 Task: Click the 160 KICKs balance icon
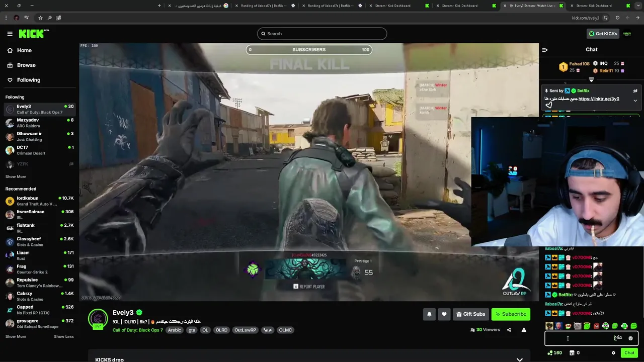550,353
